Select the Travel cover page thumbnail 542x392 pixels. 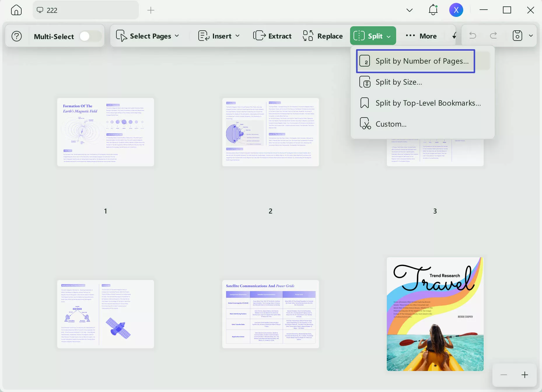click(435, 314)
